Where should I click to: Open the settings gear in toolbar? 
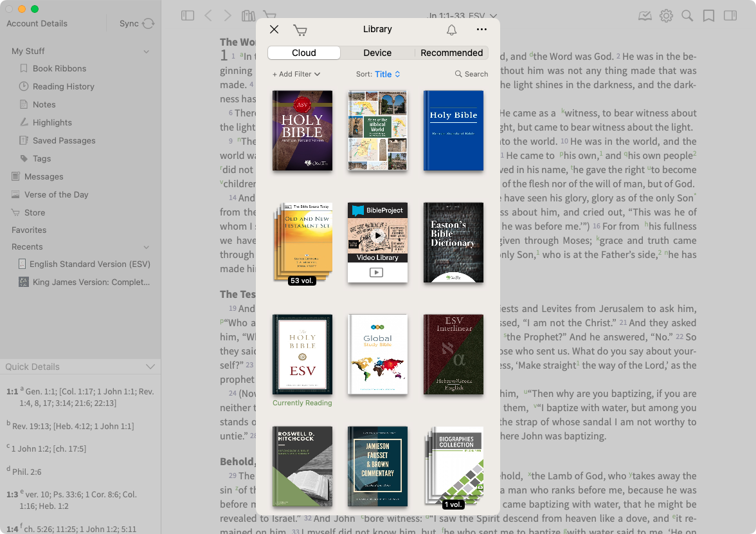coord(666,15)
